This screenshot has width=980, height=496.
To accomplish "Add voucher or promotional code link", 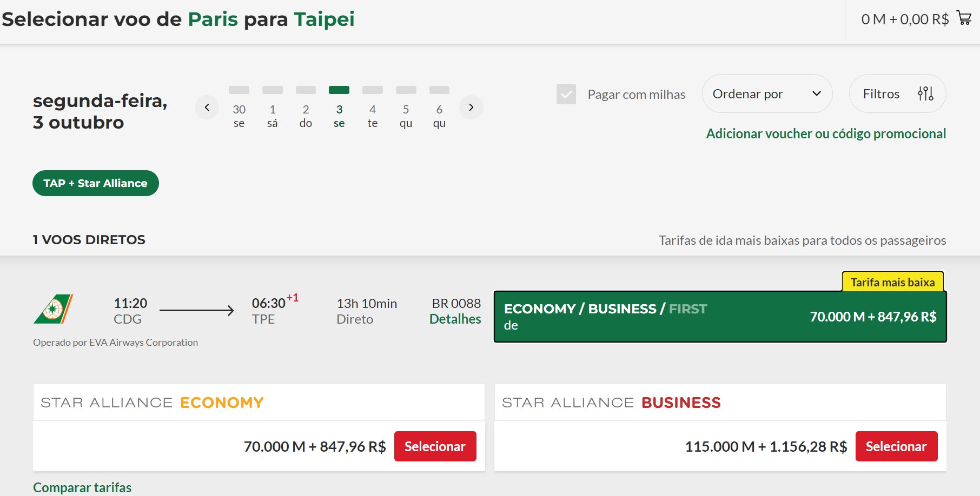I will [826, 133].
